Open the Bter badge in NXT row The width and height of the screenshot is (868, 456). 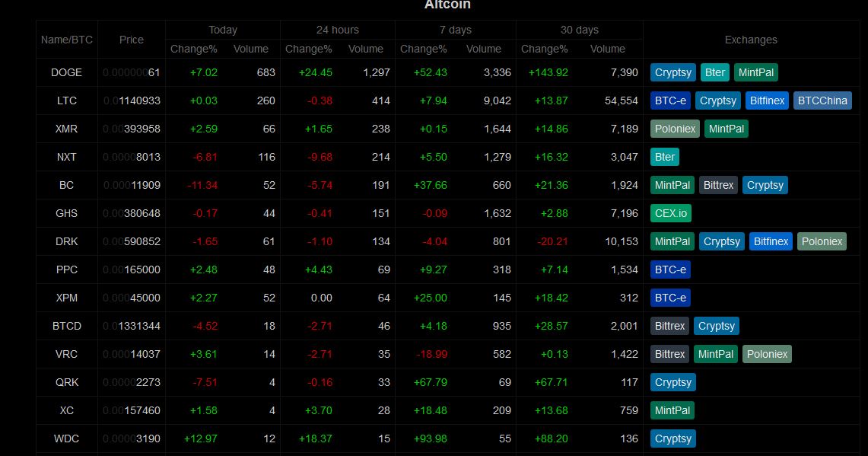pos(665,158)
